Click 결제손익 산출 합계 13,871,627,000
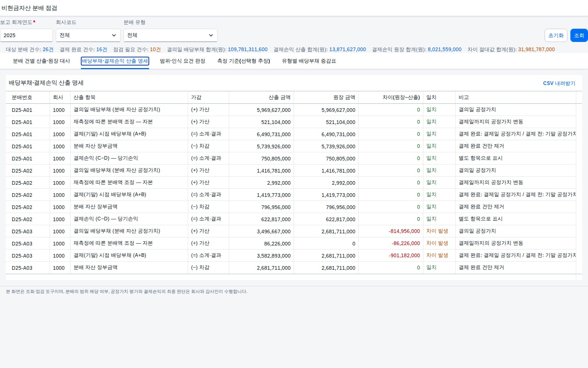 click(x=320, y=49)
